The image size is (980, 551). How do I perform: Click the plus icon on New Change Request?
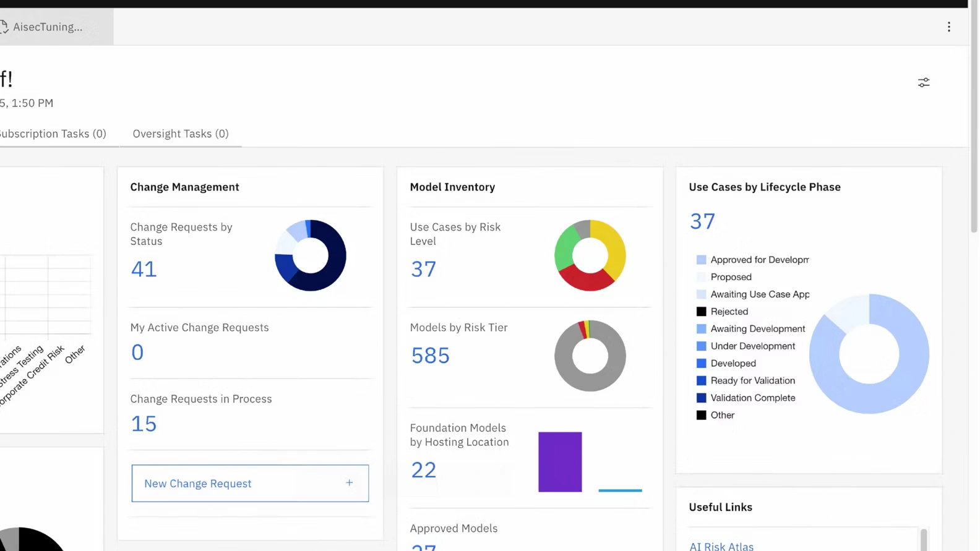point(349,482)
